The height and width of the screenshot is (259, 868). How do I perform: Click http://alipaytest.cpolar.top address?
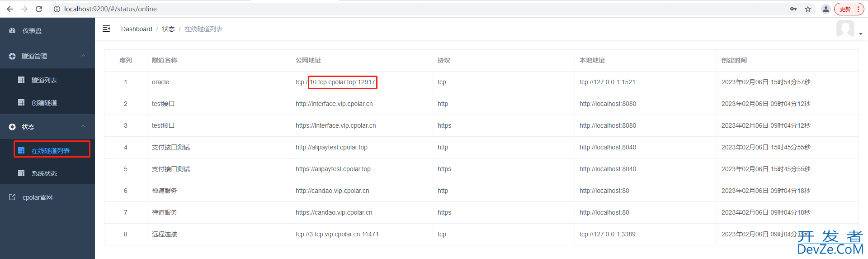(x=331, y=147)
